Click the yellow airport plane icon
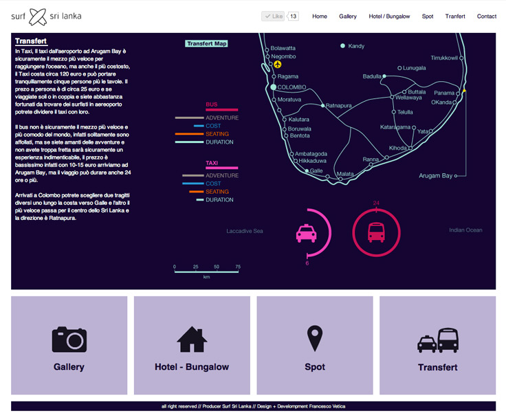Image resolution: width=506 pixels, height=420 pixels. click(278, 65)
